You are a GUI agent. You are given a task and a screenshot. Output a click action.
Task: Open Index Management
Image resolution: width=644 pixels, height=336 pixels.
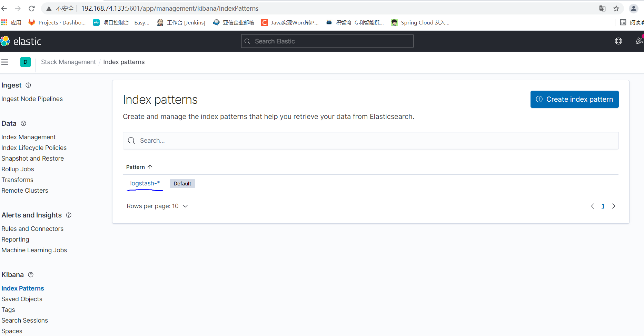click(29, 137)
